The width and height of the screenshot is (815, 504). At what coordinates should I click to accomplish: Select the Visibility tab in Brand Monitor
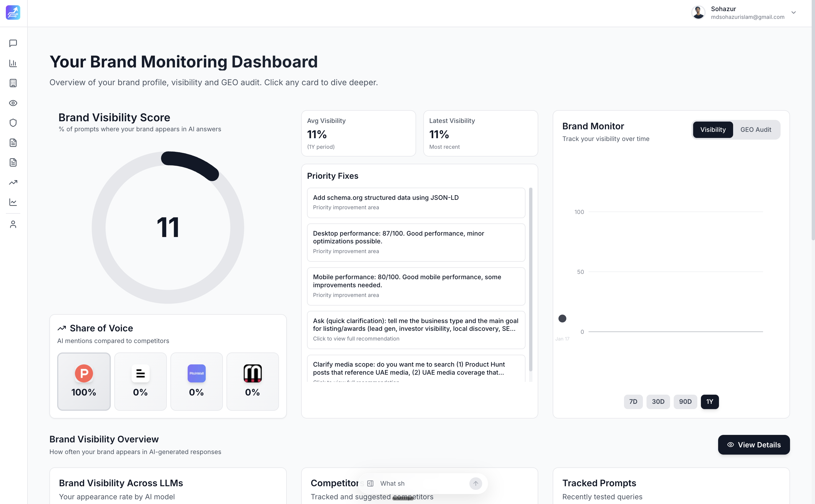coord(713,130)
